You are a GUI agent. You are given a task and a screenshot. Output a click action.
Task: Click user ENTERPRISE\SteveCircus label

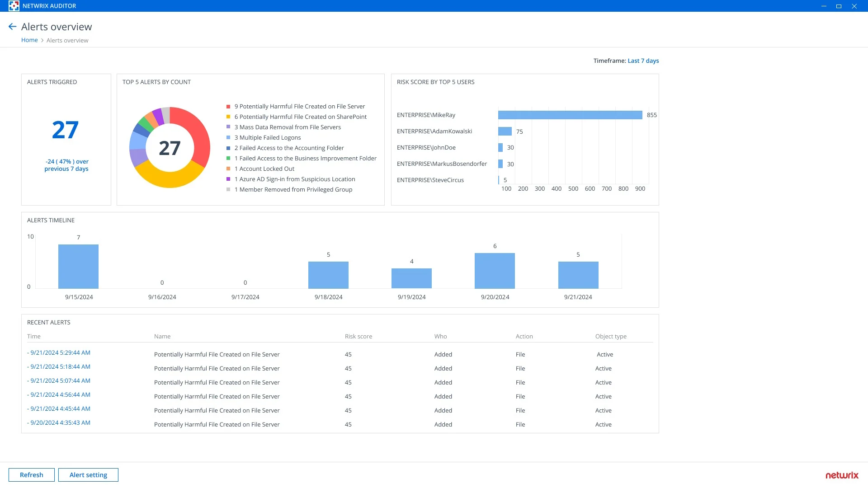(430, 180)
